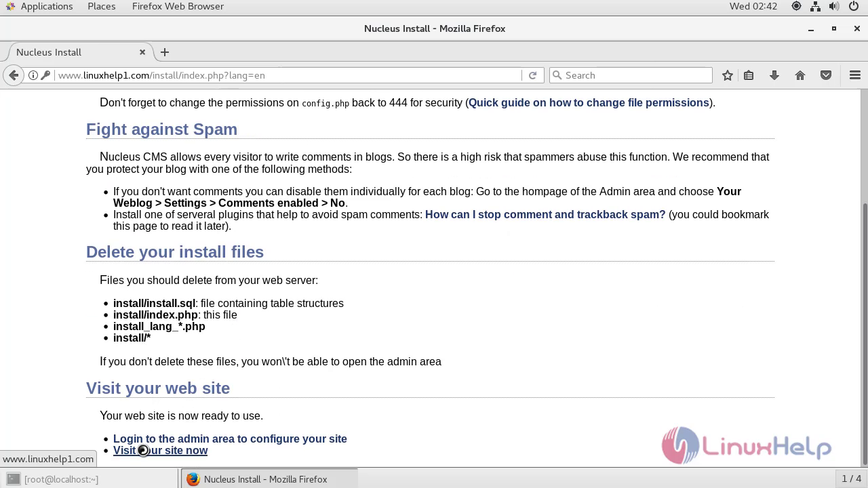
Task: Click the Delete your install files heading
Action: [x=175, y=252]
